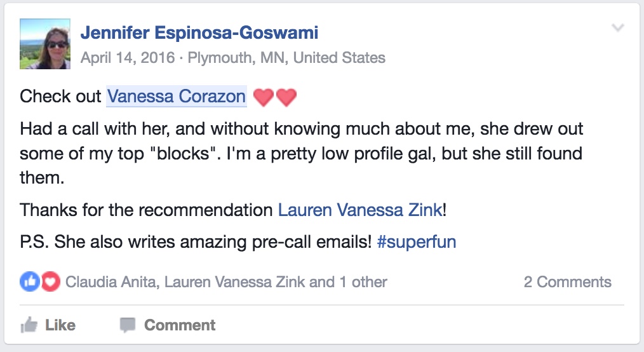Toggle the Like button on this post
The height and width of the screenshot is (352, 644).
pyautogui.click(x=48, y=325)
